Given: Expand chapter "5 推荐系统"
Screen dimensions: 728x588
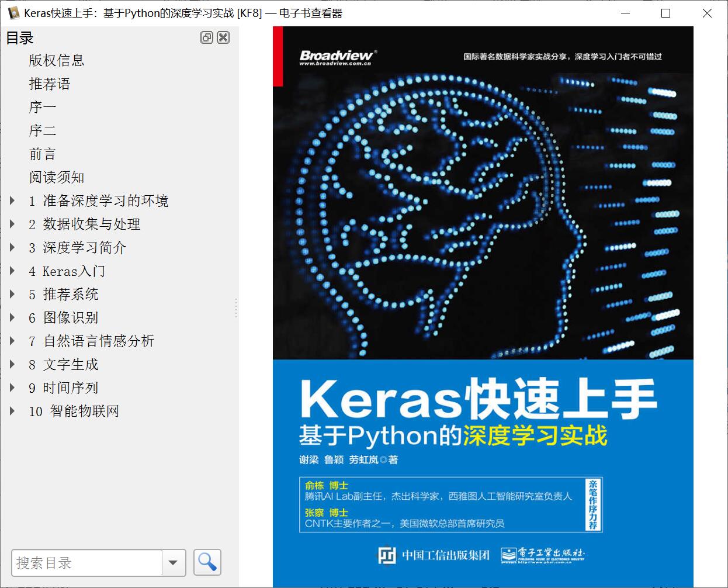Looking at the screenshot, I should coord(13,294).
